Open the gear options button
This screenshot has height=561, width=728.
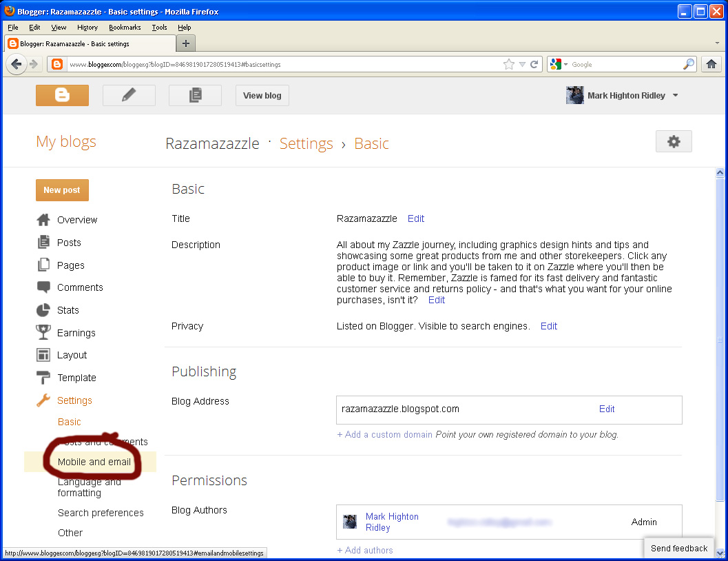(x=674, y=142)
